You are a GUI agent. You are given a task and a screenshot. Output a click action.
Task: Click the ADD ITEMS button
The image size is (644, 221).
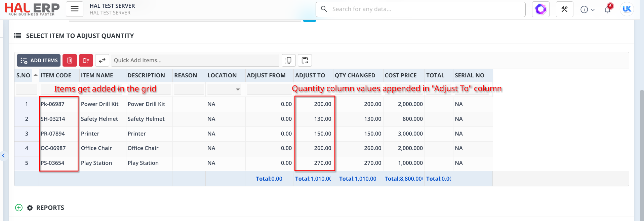[39, 61]
